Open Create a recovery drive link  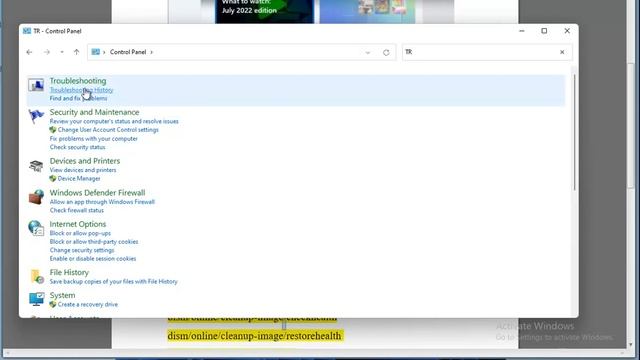tap(88, 304)
